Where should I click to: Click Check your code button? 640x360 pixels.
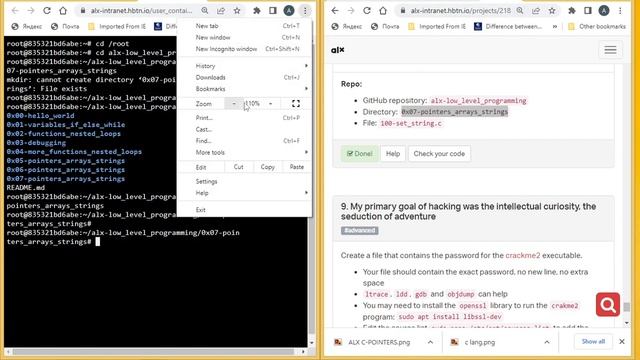pyautogui.click(x=439, y=153)
